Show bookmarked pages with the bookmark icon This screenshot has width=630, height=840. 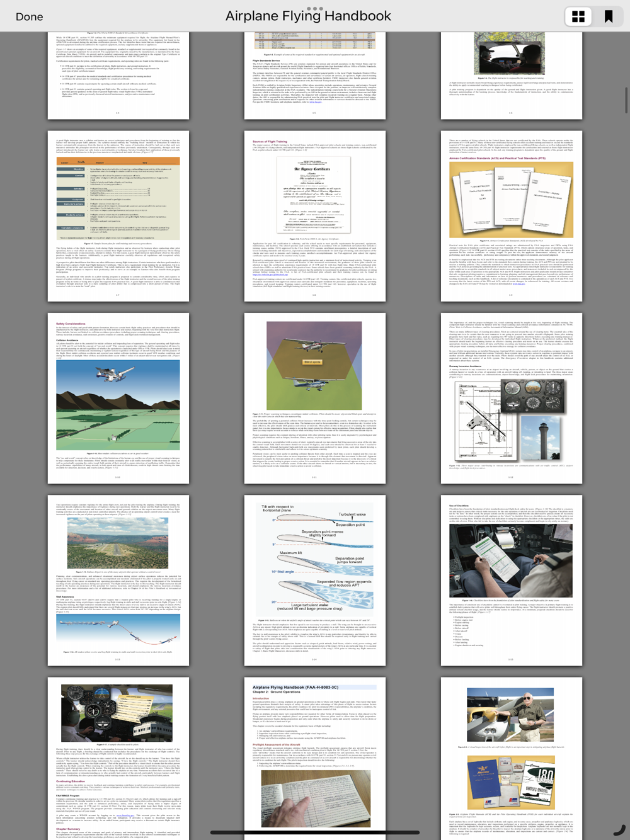608,16
